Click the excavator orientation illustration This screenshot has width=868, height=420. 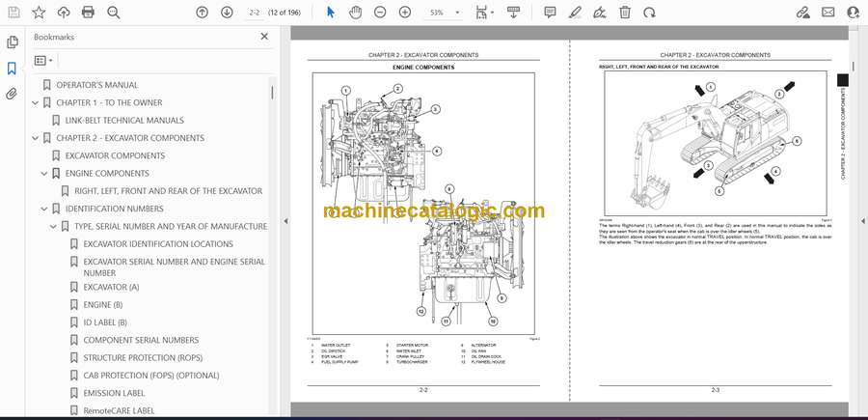pos(716,143)
